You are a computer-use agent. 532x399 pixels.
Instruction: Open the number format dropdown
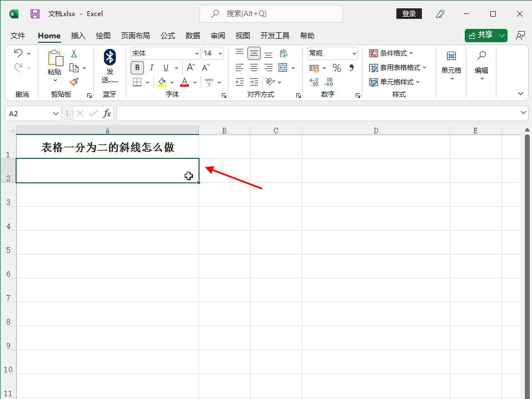click(354, 53)
